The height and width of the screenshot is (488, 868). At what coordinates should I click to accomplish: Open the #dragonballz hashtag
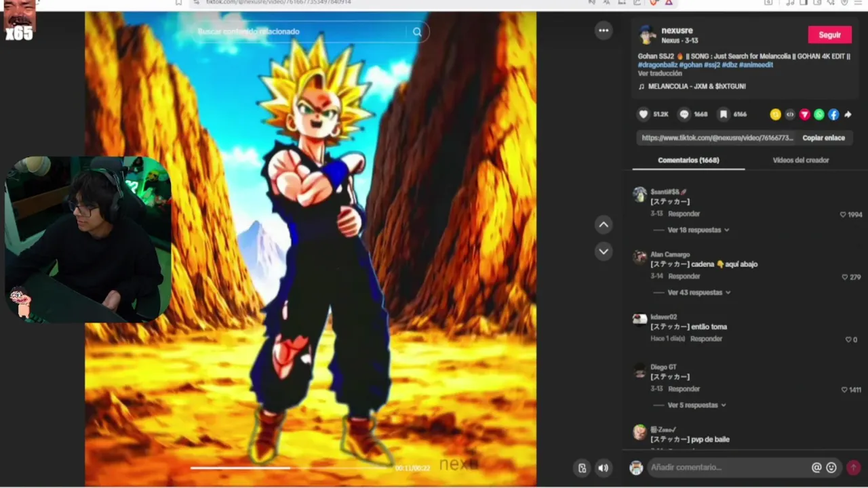tap(657, 64)
